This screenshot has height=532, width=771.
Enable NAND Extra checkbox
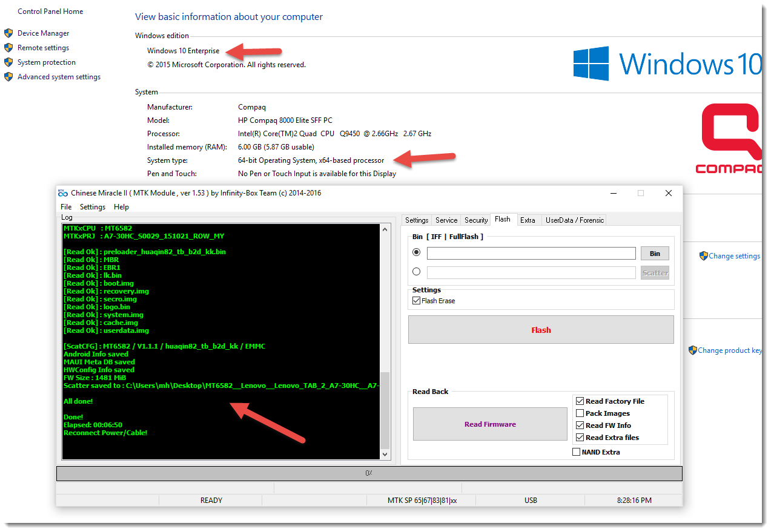(576, 452)
